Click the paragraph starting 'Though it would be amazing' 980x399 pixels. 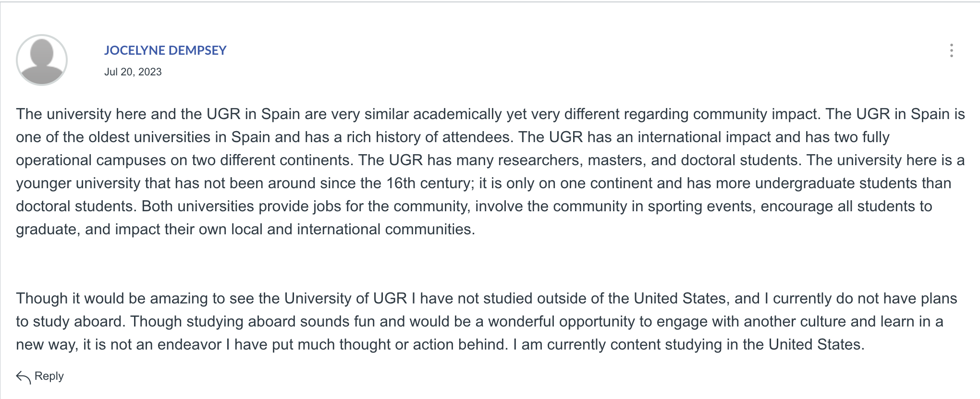coord(486,321)
